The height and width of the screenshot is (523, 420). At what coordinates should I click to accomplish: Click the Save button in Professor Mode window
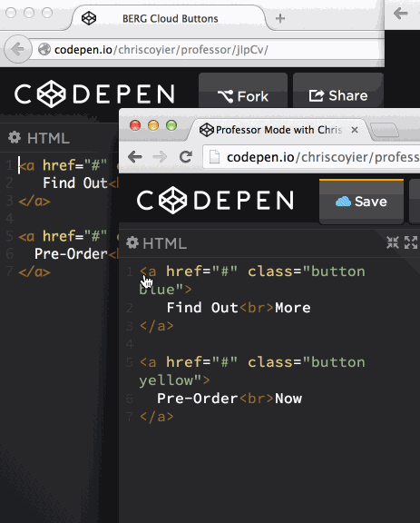tap(361, 202)
